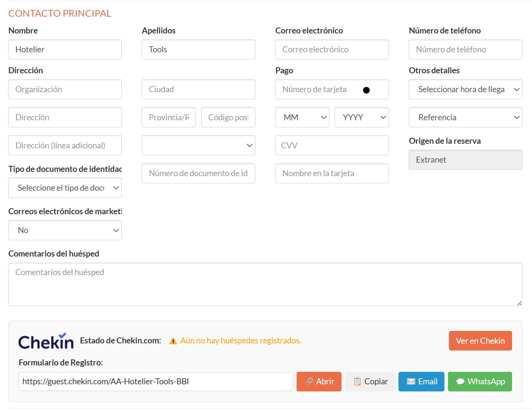Click the Ver en Chekin button
This screenshot has width=532, height=411.
480,341
